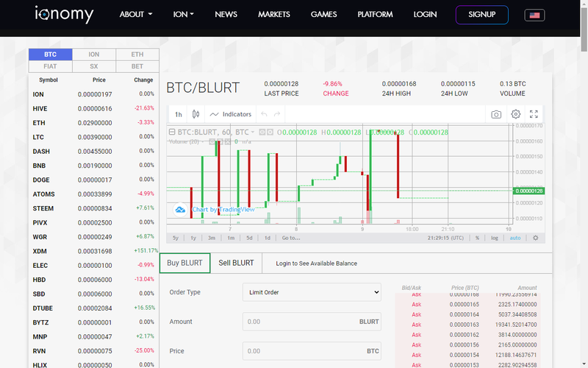Viewport: 588px width, 368px height.
Task: Click the Amount input field
Action: 312,322
